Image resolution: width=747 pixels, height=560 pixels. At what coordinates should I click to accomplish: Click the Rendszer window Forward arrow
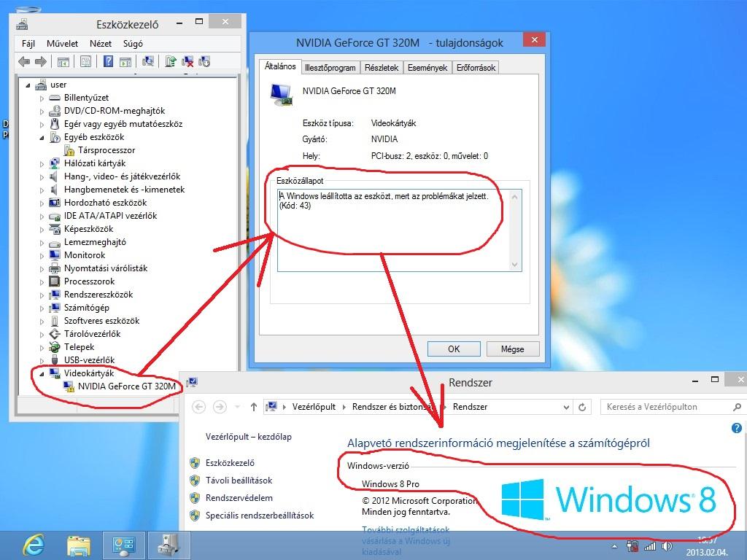(x=220, y=407)
